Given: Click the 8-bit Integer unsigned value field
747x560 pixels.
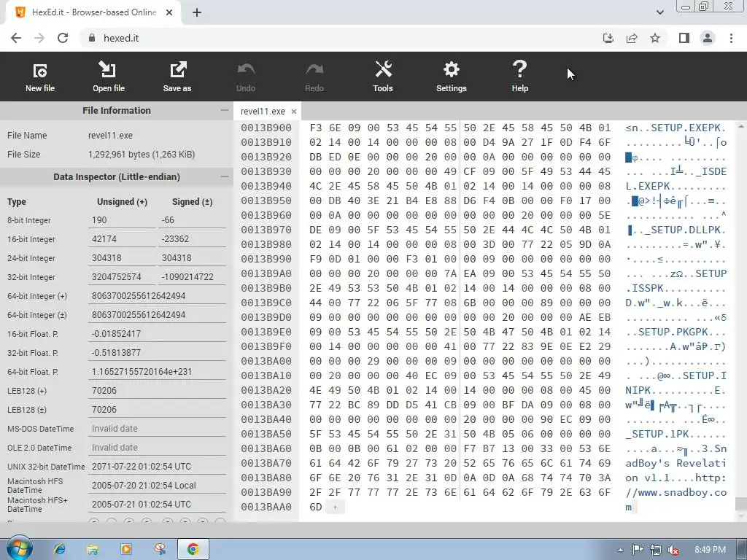Looking at the screenshot, I should tap(122, 220).
